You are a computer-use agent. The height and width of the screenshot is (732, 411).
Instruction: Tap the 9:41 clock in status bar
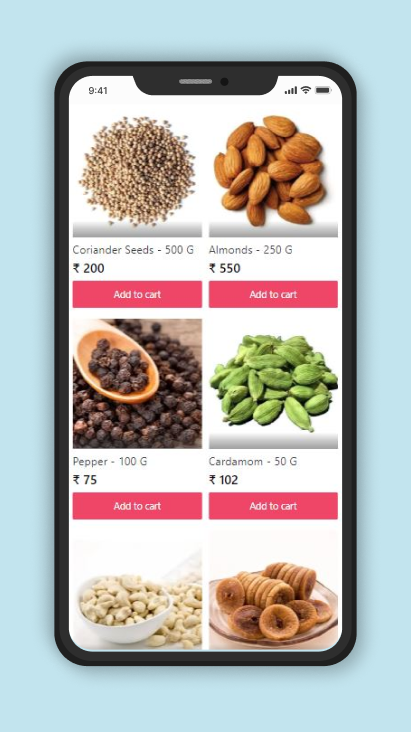pyautogui.click(x=98, y=91)
